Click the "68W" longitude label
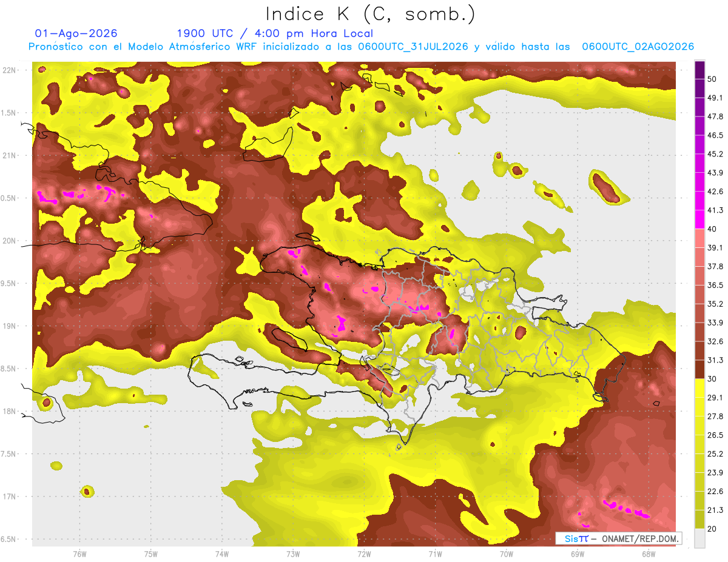Screen dimensions: 728x562 coord(648,554)
